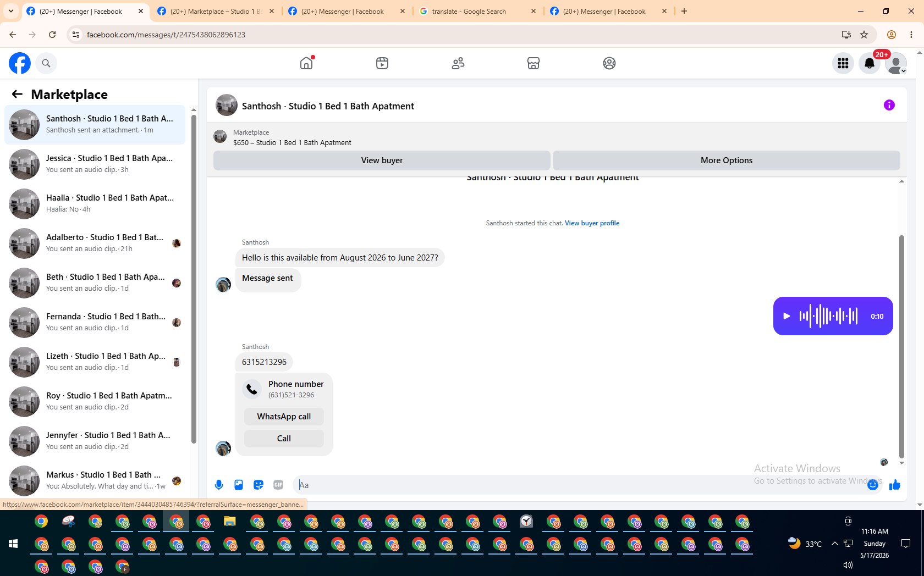
Task: Choose a sticker icon
Action: click(x=258, y=485)
